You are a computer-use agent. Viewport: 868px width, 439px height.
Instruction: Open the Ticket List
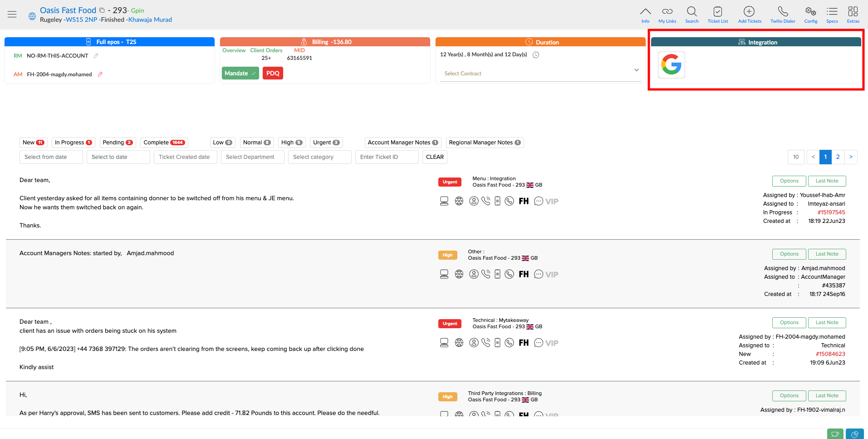coord(717,15)
